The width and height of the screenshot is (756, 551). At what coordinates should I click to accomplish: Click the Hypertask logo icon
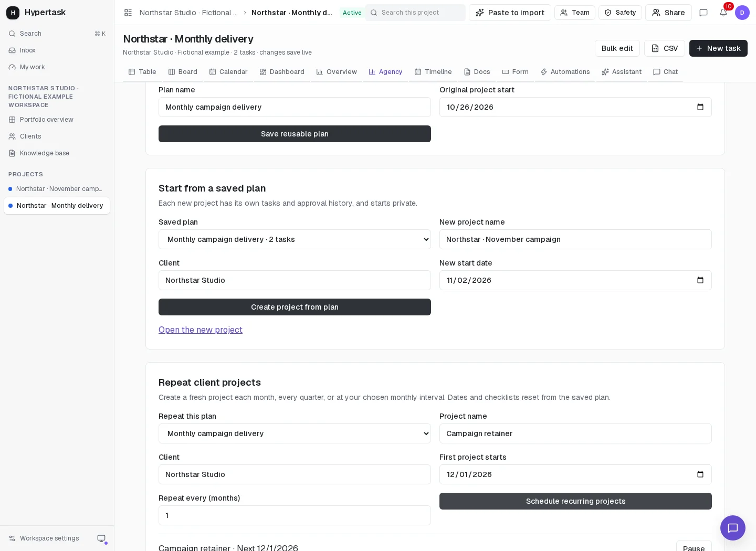tap(13, 13)
